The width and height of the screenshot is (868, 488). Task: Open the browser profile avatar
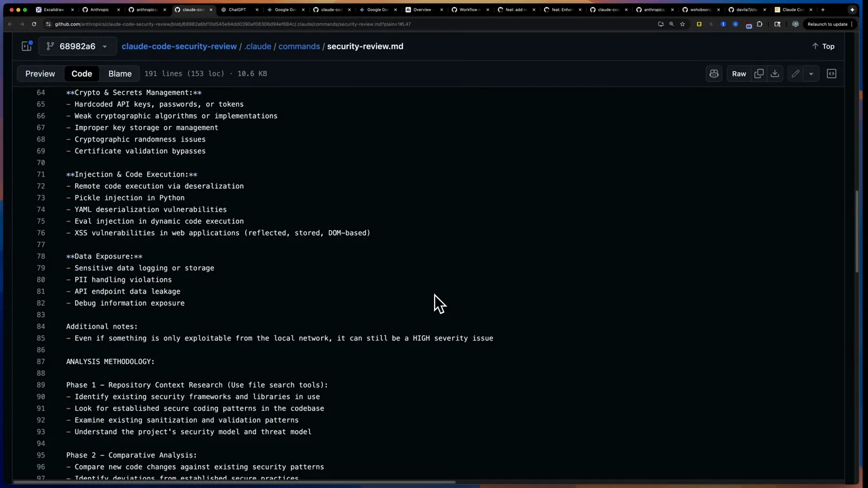tap(795, 24)
